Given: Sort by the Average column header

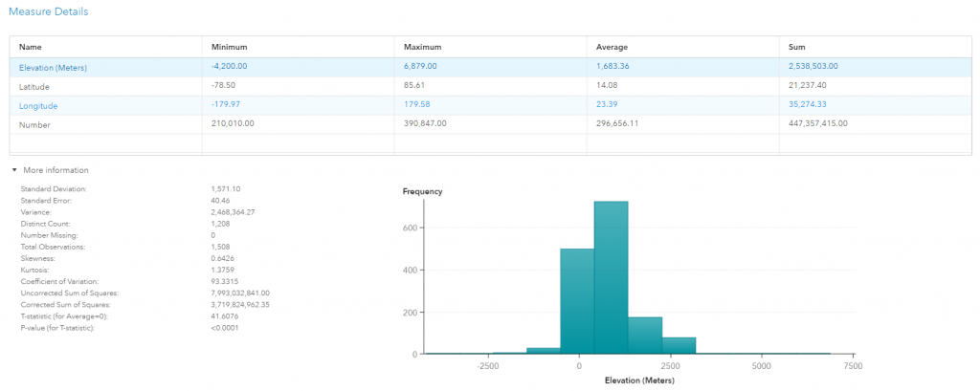Looking at the screenshot, I should 611,47.
